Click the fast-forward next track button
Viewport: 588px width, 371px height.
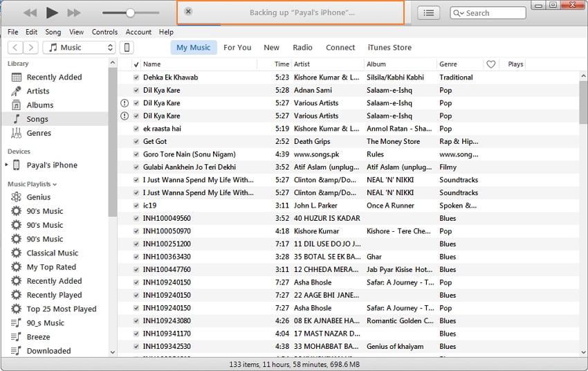(x=74, y=12)
